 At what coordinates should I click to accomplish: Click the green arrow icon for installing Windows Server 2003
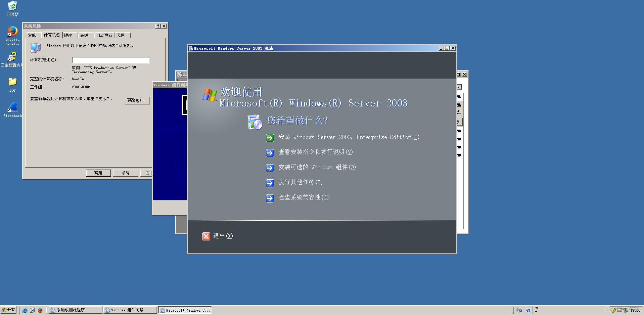[x=270, y=138]
